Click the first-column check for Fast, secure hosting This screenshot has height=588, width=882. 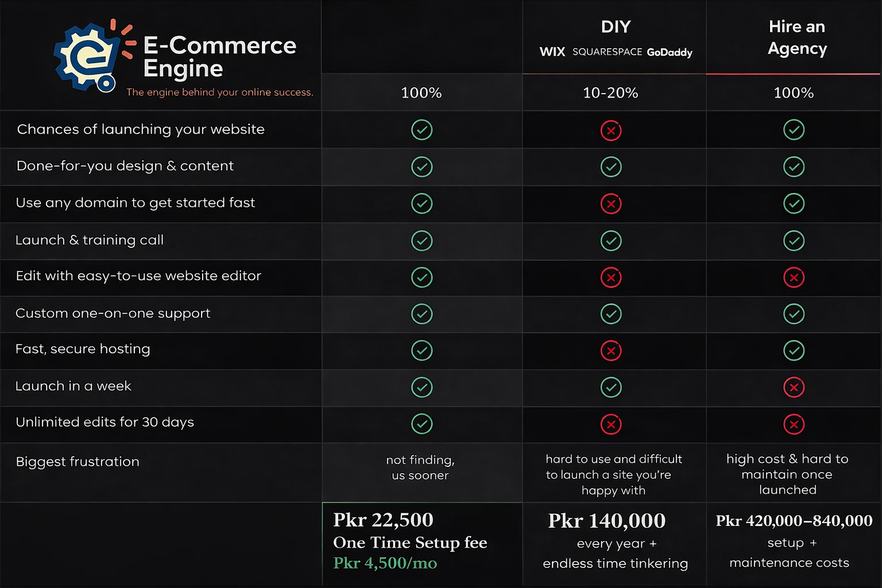[422, 350]
